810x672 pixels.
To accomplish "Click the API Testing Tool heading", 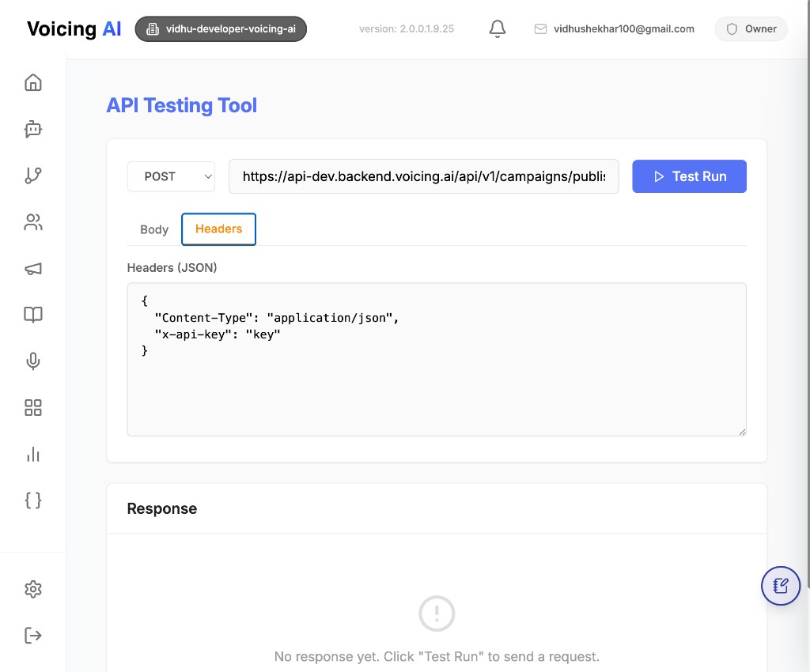I will 181,105.
